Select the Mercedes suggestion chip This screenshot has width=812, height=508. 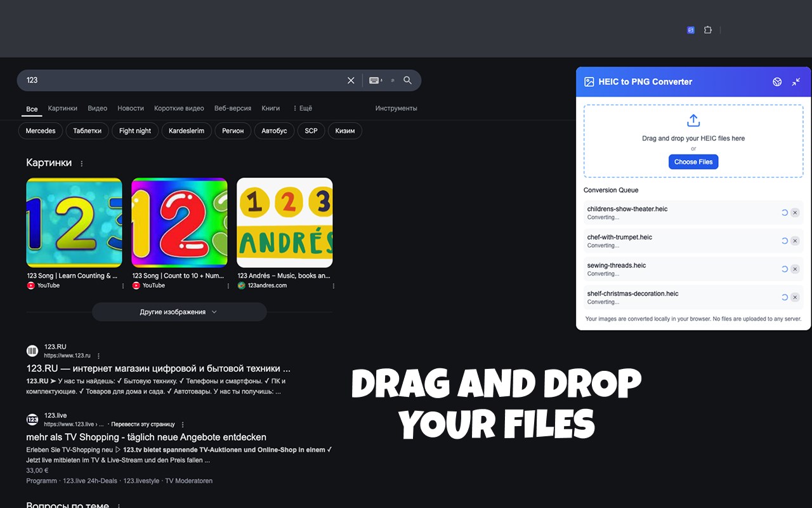(41, 131)
